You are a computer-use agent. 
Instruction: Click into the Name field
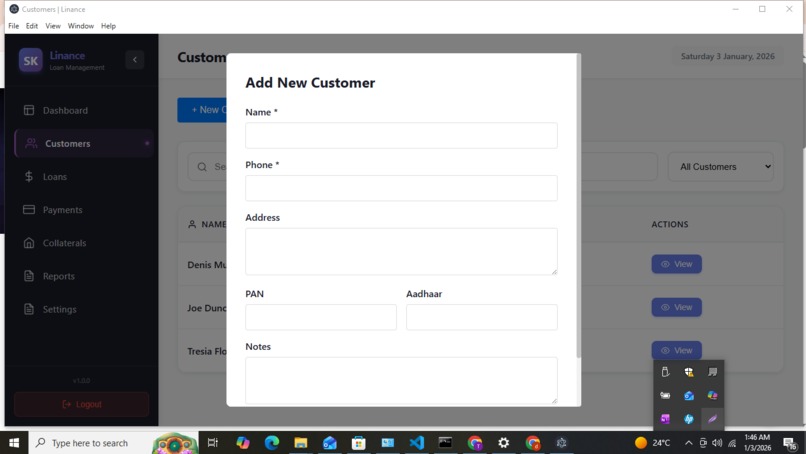401,136
